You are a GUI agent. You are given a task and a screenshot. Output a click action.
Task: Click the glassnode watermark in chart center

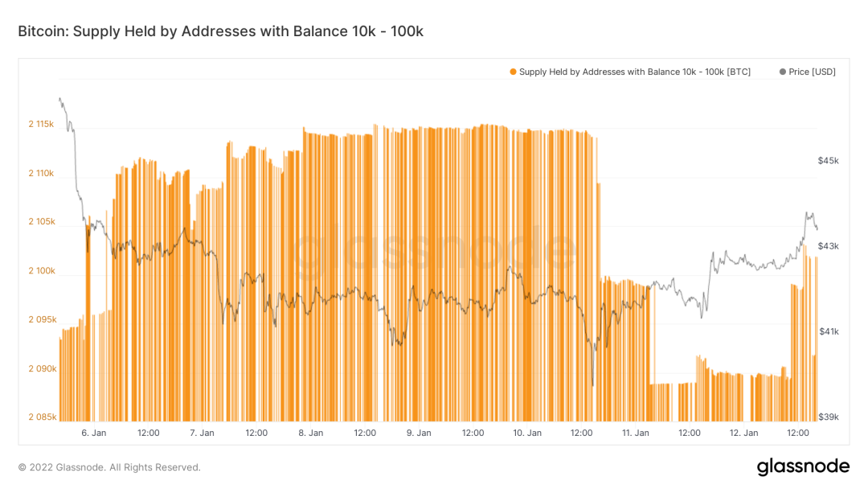tap(438, 252)
